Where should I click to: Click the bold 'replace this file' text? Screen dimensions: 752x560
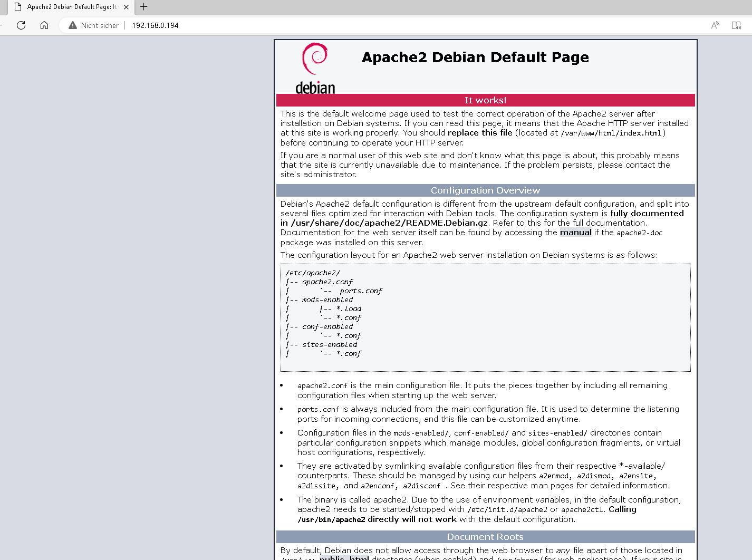[480, 133]
